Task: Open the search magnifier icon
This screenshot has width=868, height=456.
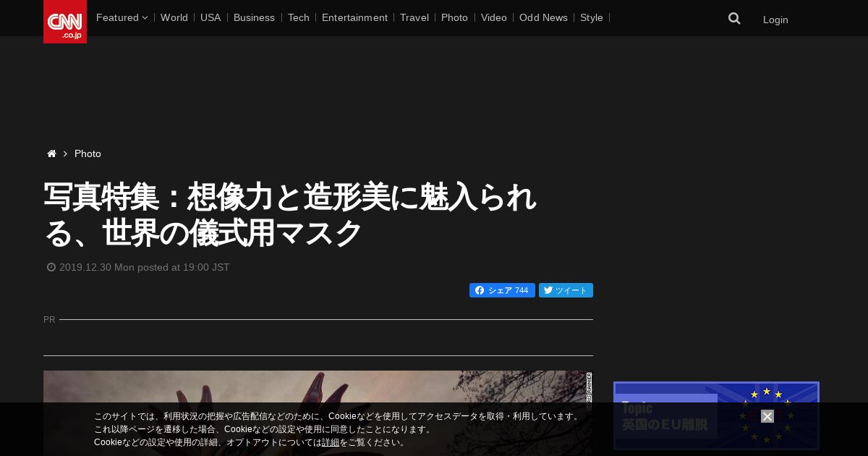Action: click(x=734, y=19)
